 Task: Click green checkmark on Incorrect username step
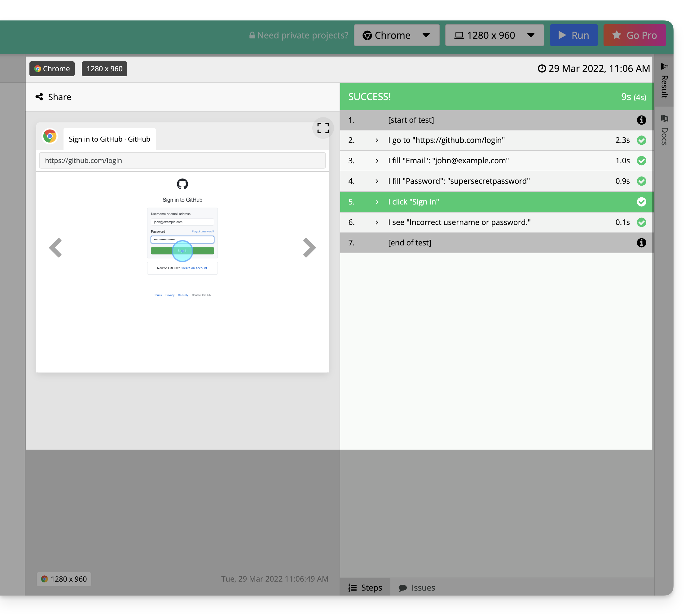click(x=641, y=222)
